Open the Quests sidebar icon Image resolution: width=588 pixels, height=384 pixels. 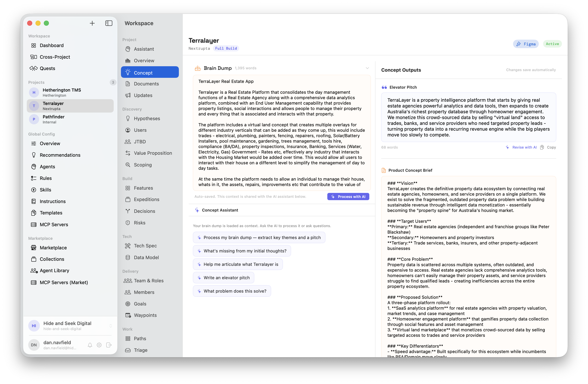pyautogui.click(x=34, y=68)
